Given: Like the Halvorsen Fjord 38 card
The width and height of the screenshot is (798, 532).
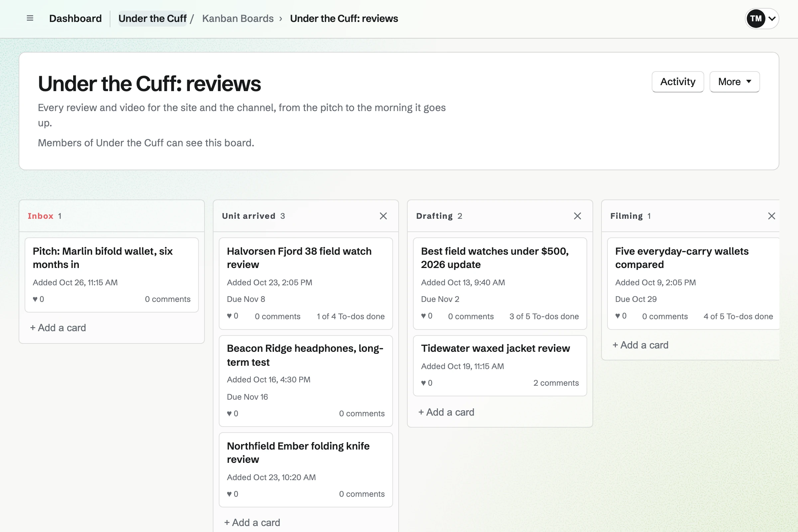Looking at the screenshot, I should 232,316.
